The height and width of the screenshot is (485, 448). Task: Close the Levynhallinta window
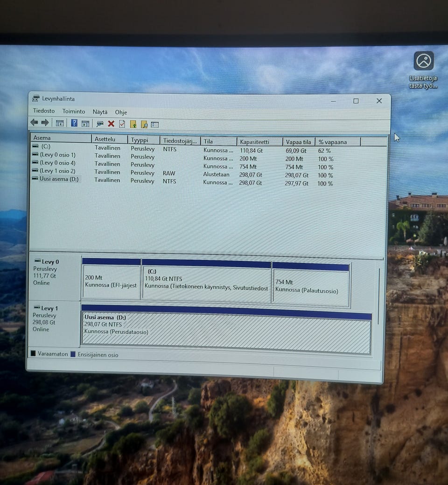click(379, 101)
